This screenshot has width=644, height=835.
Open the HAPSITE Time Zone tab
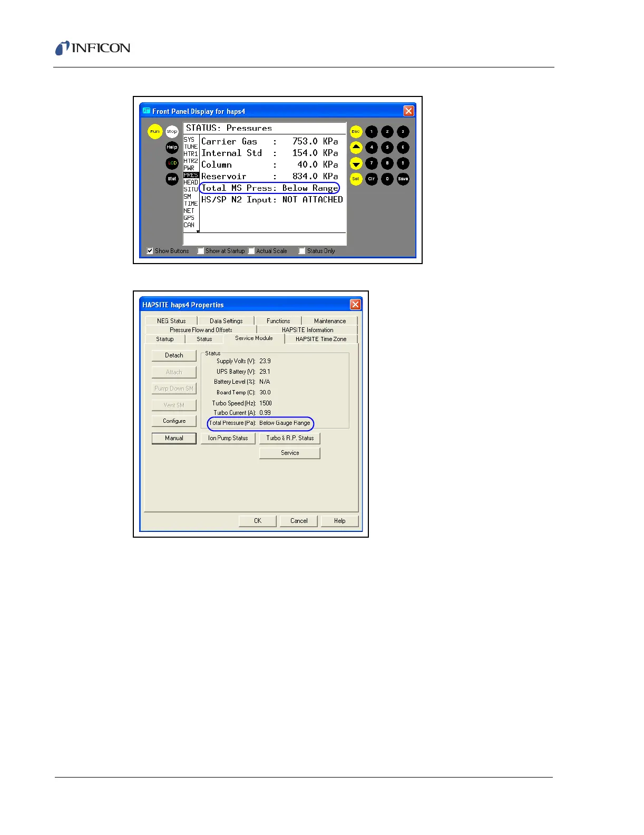pyautogui.click(x=321, y=339)
